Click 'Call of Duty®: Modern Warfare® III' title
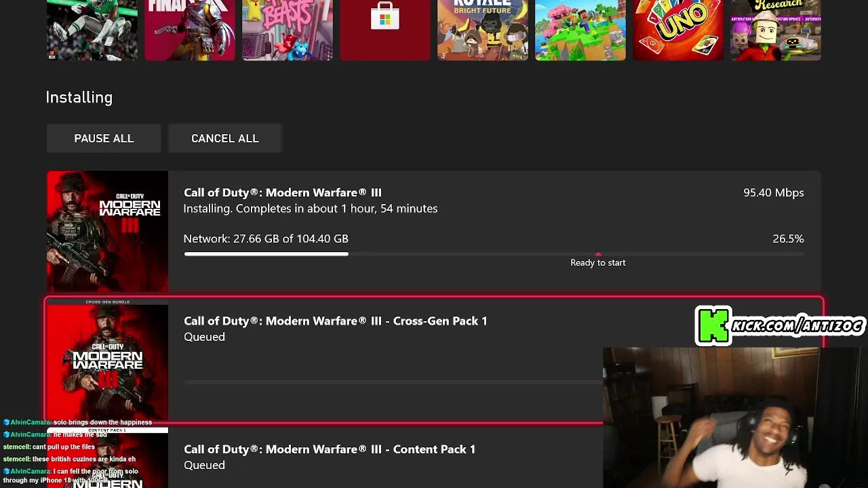 point(283,192)
